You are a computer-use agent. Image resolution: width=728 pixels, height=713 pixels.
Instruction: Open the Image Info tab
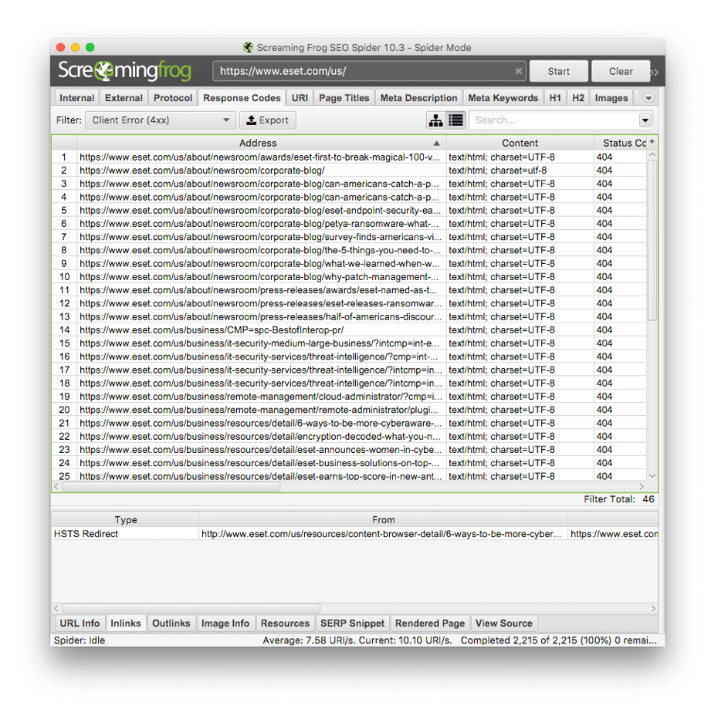pos(225,623)
